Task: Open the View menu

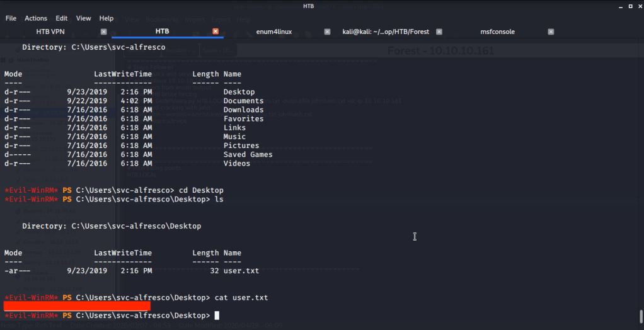Action: coord(84,18)
